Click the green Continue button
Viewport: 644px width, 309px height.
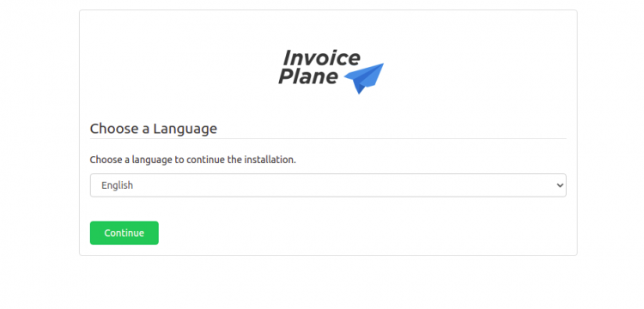(124, 233)
